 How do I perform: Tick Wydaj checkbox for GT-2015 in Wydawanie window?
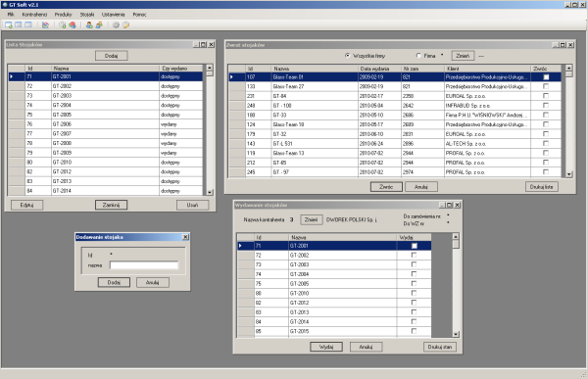(x=414, y=331)
